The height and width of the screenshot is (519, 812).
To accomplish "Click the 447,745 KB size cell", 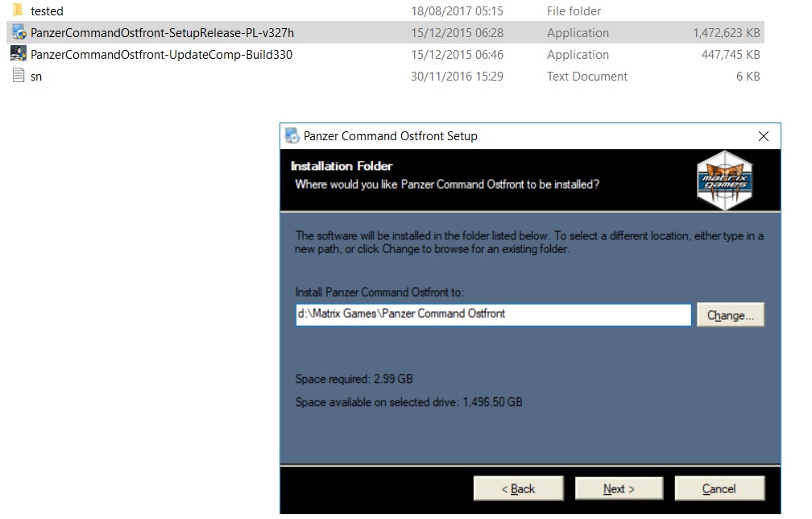I will [x=731, y=54].
